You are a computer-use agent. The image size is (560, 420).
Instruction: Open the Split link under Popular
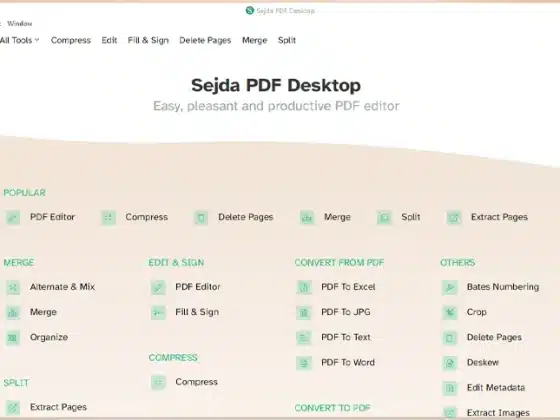[411, 217]
